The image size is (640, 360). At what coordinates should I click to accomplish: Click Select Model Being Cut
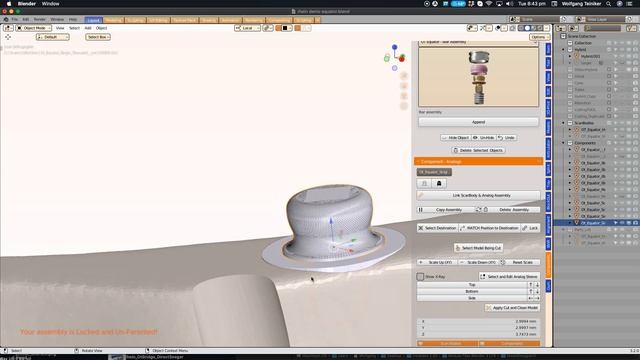[478, 248]
